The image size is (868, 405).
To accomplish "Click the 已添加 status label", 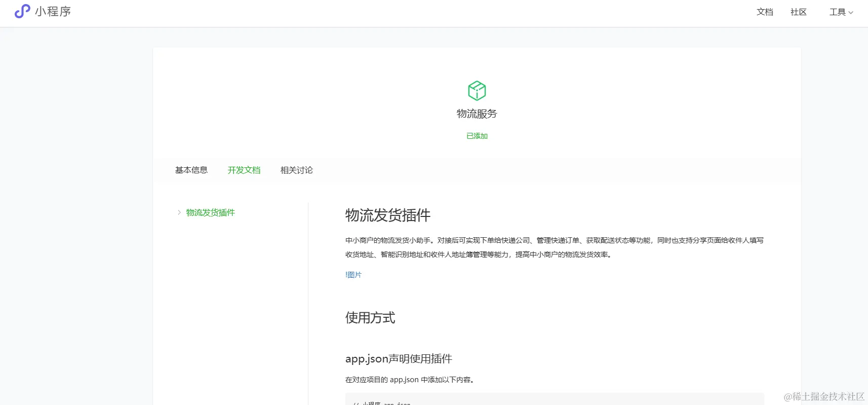I will [477, 136].
